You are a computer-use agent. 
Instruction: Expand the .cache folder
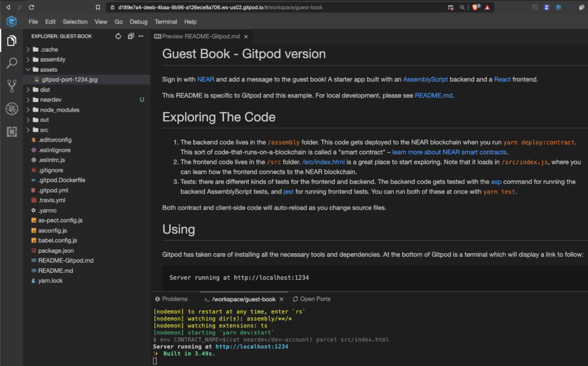point(28,49)
